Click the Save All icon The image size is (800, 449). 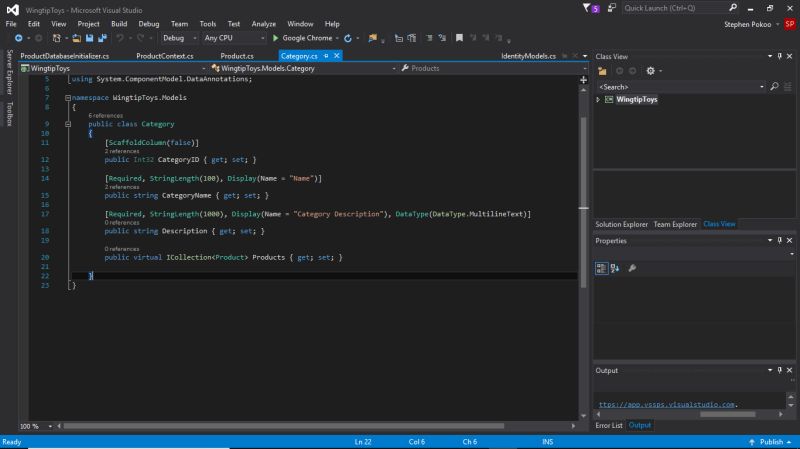[x=103, y=38]
